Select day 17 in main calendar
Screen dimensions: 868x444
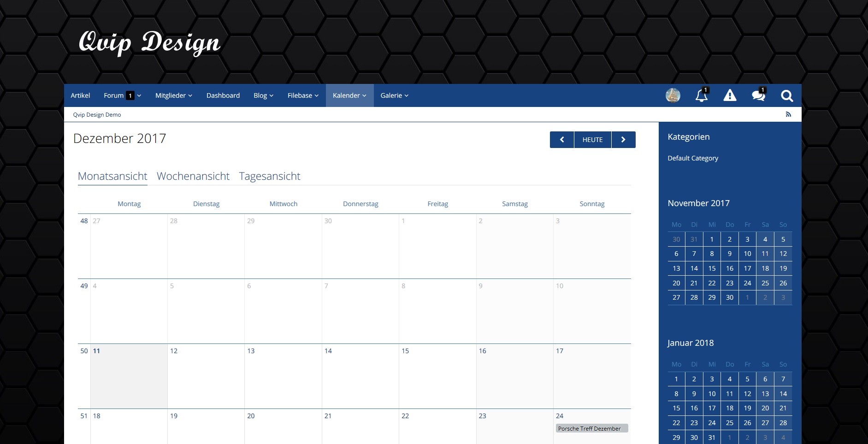[x=560, y=351]
